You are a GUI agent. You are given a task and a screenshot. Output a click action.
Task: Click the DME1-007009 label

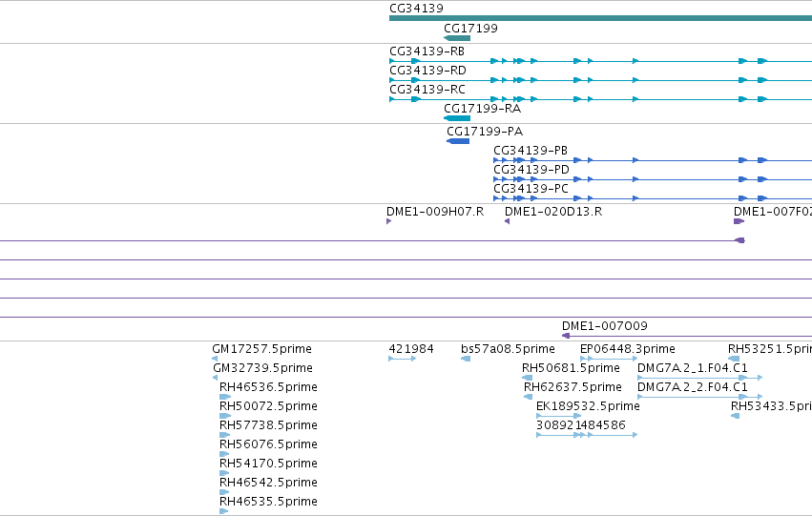click(605, 326)
